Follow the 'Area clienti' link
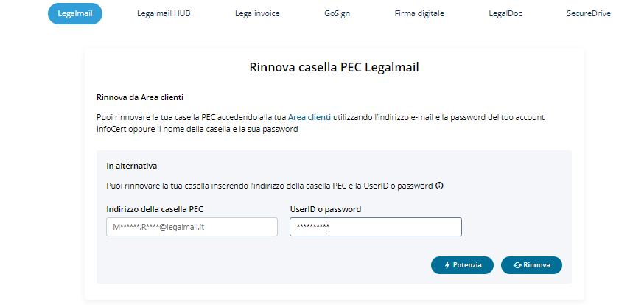 click(x=309, y=117)
